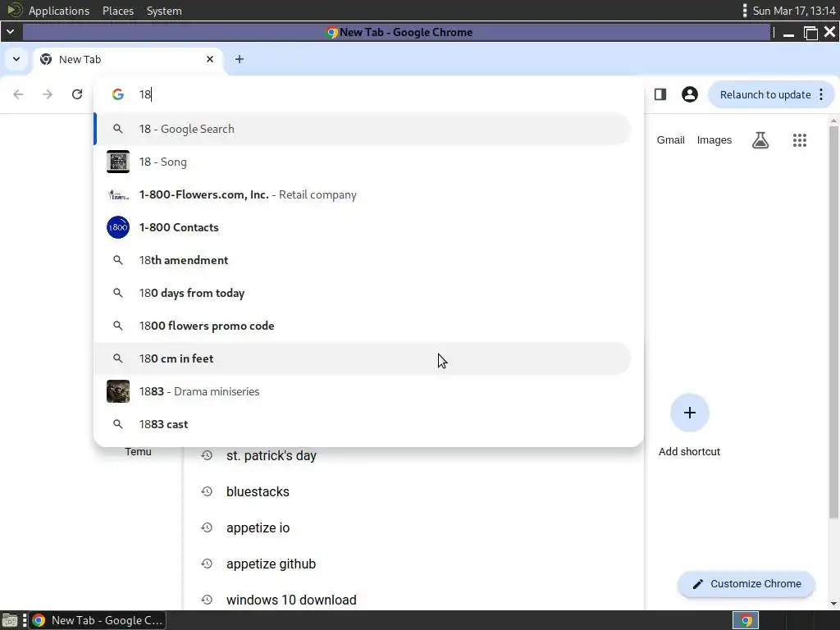Viewport: 840px width, 630px height.
Task: Click the Google G icon in address bar
Action: pos(118,95)
